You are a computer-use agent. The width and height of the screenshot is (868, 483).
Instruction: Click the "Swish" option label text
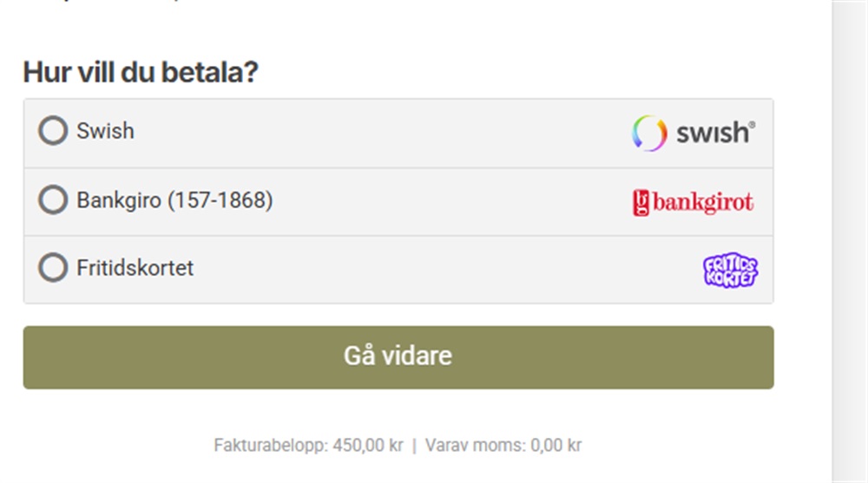(105, 132)
